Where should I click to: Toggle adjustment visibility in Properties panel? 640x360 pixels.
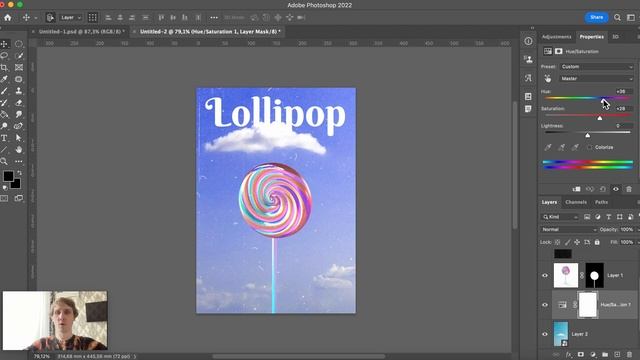pos(616,189)
